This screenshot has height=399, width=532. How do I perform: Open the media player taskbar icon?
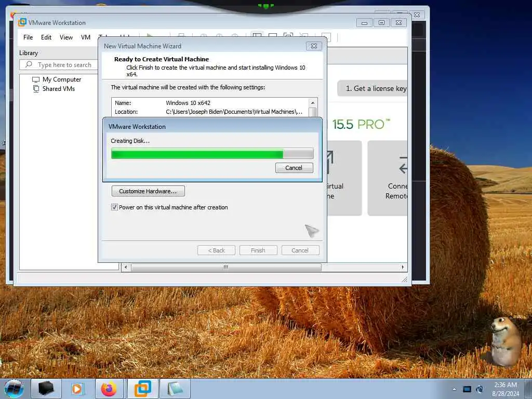(x=77, y=389)
